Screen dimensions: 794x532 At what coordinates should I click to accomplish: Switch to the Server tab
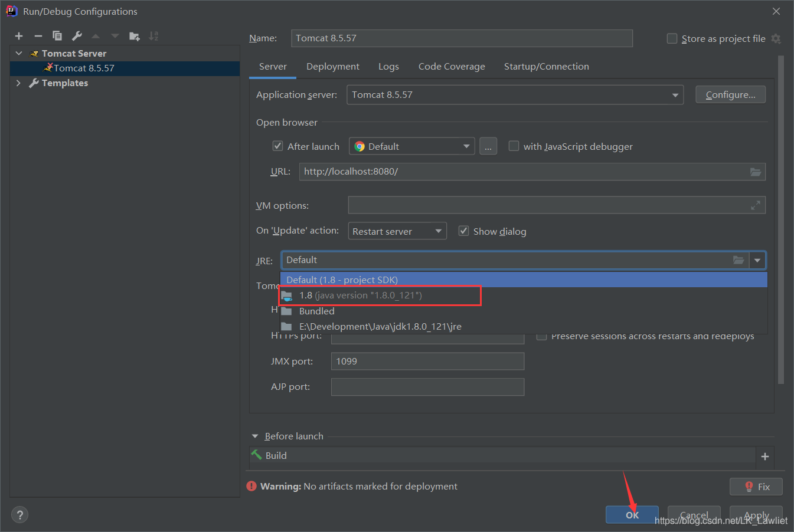(273, 67)
